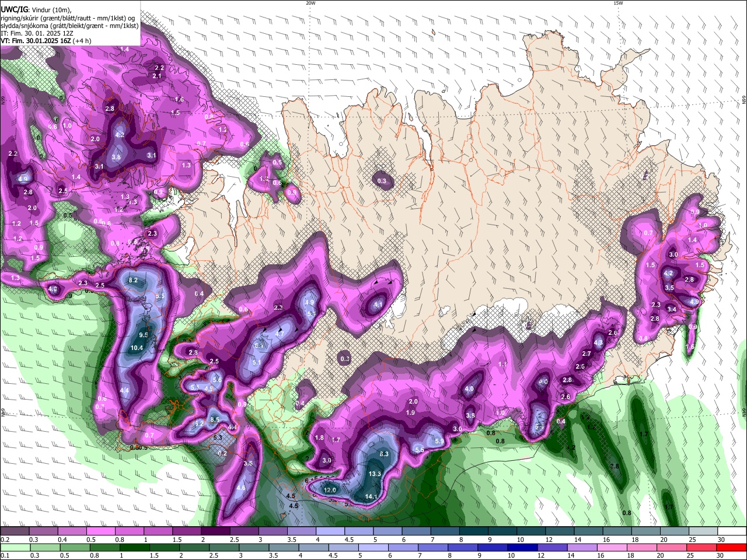The image size is (747, 560).
Task: Click upper-scale dark mauve swatch between 0.2 and 0.3
Action: pos(15,531)
